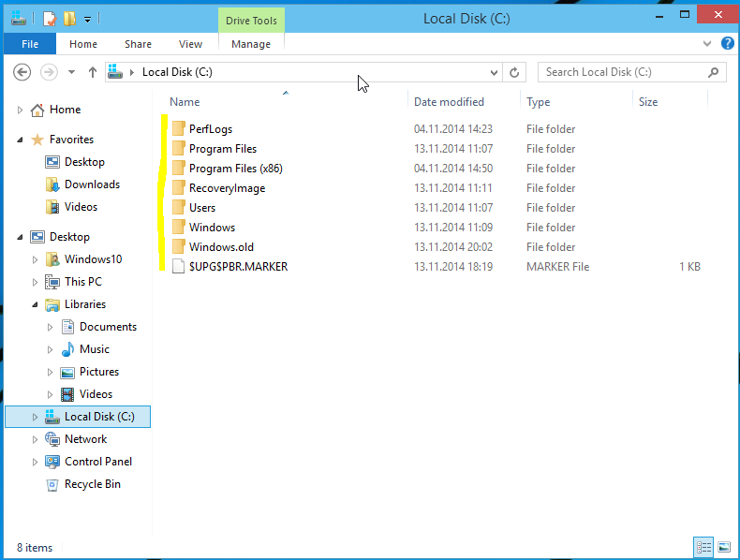Click the date 13.11.2014 20:02 for Windows.old
The height and width of the screenshot is (560, 740).
tap(453, 246)
